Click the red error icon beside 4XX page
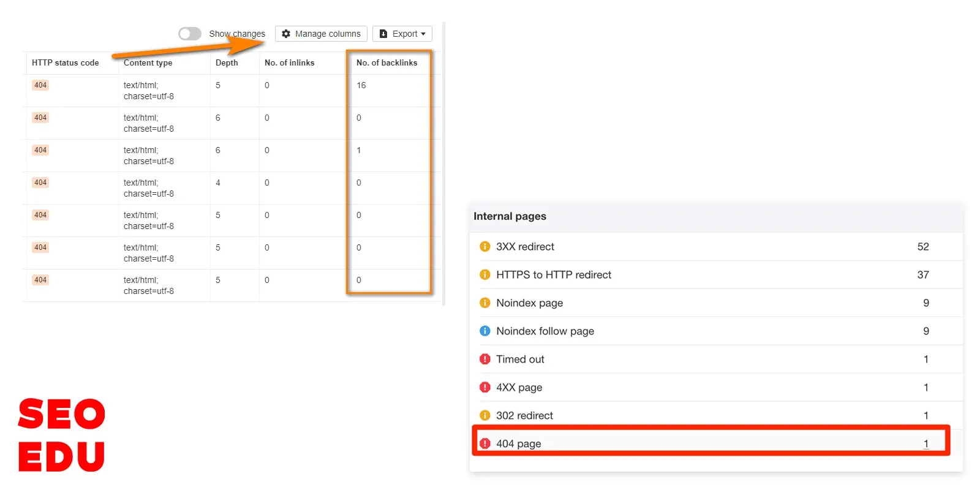The height and width of the screenshot is (490, 980). (x=485, y=388)
